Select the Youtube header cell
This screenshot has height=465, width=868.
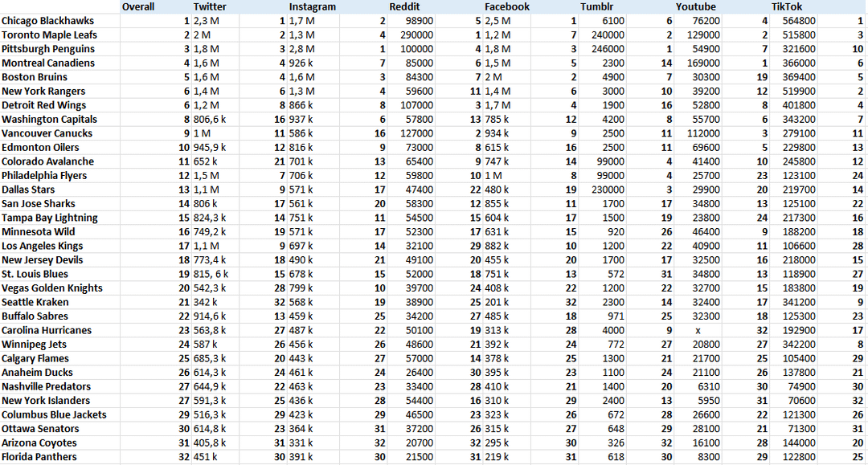(695, 7)
